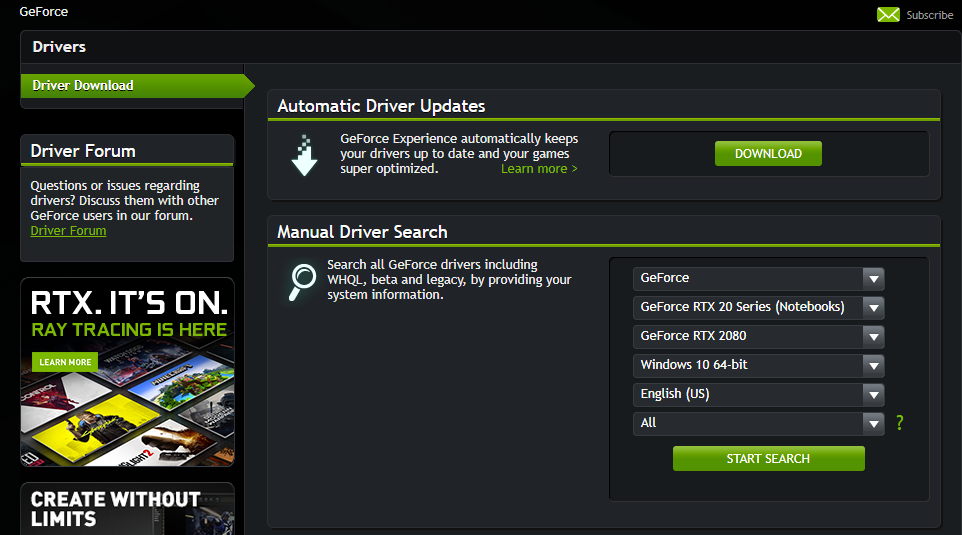Click the Subscribe text link
Screen dimensions: 962x535
coord(929,15)
